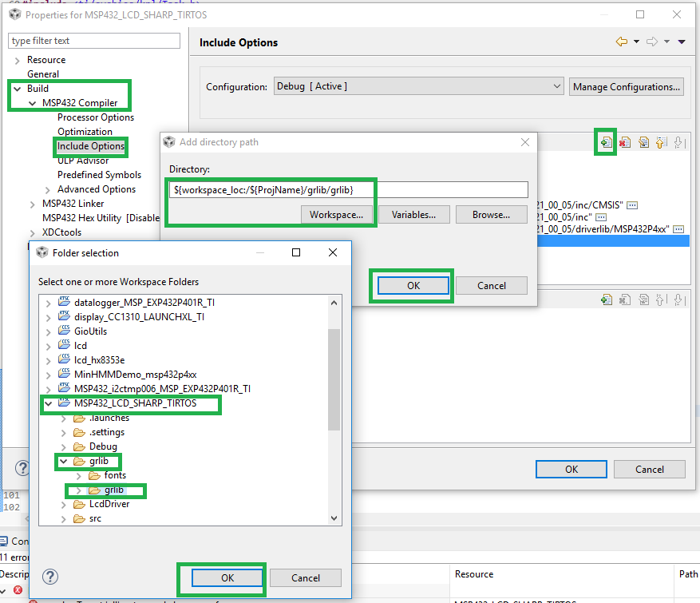Click the Delete include path icon
The width and height of the screenshot is (700, 603).
point(625,142)
